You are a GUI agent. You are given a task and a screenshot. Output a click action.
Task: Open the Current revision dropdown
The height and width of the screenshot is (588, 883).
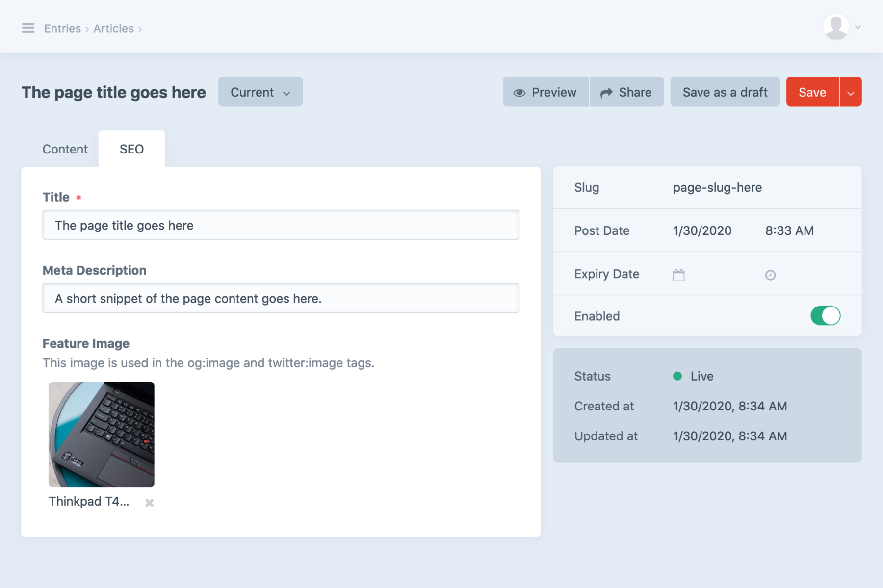(260, 92)
